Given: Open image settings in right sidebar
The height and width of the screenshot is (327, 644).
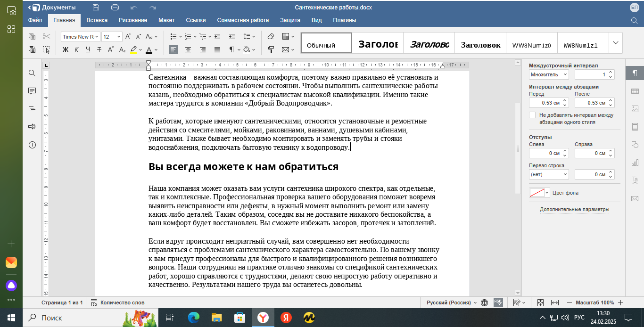Looking at the screenshot, I should coord(635,109).
